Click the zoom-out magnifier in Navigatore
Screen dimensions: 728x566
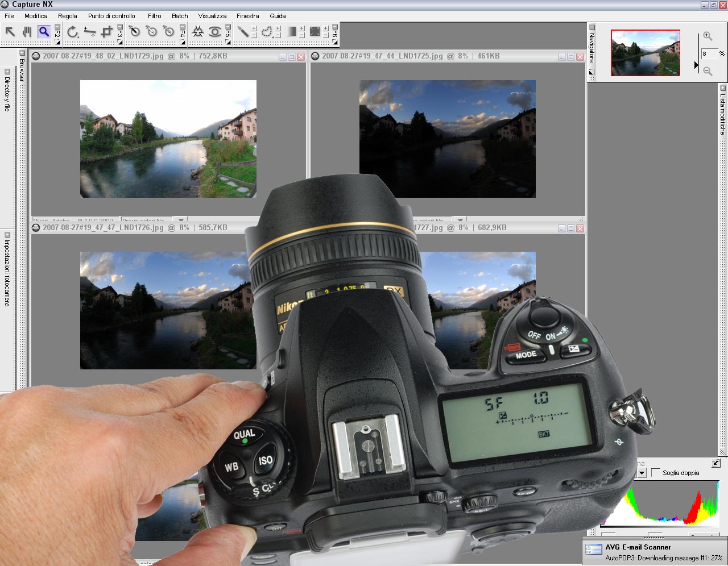[x=708, y=71]
